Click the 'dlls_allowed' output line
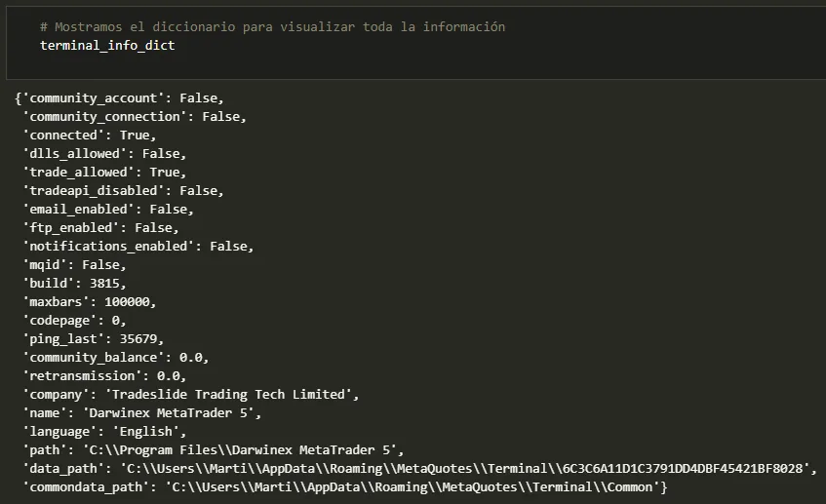This screenshot has height=504, width=826. pyautogui.click(x=104, y=154)
